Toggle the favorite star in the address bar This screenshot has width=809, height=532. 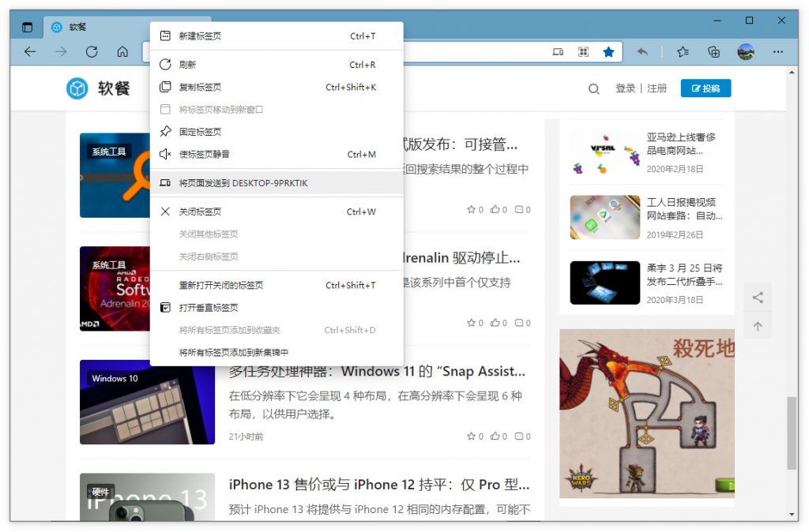coord(608,51)
